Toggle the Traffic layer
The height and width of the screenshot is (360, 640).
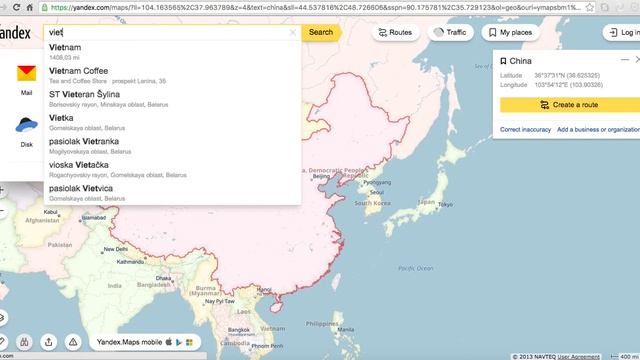pos(450,32)
